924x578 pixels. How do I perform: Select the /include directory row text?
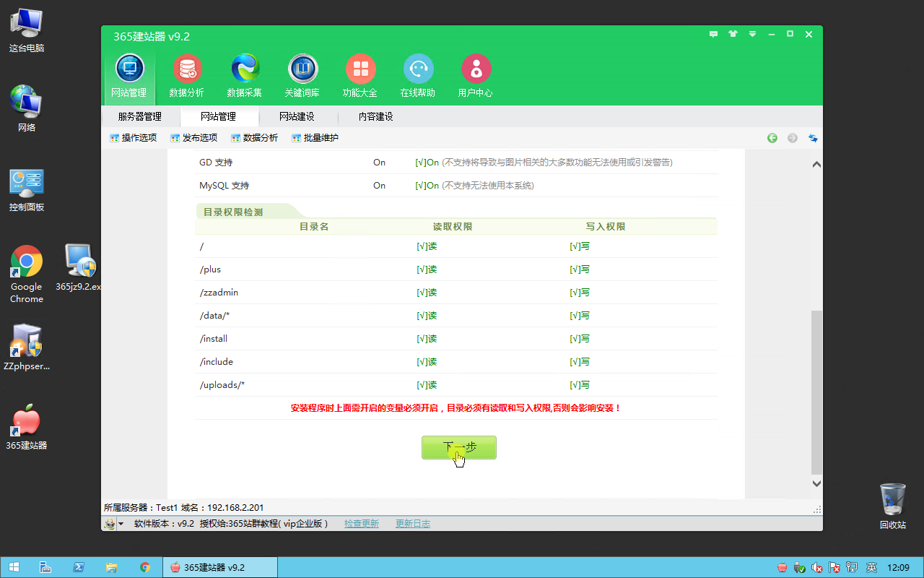pos(217,362)
